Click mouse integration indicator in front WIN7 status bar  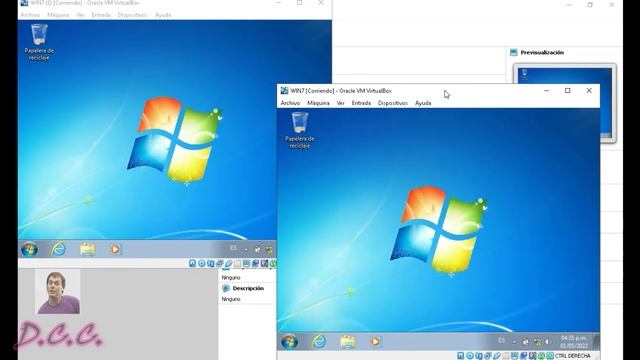tap(542, 356)
